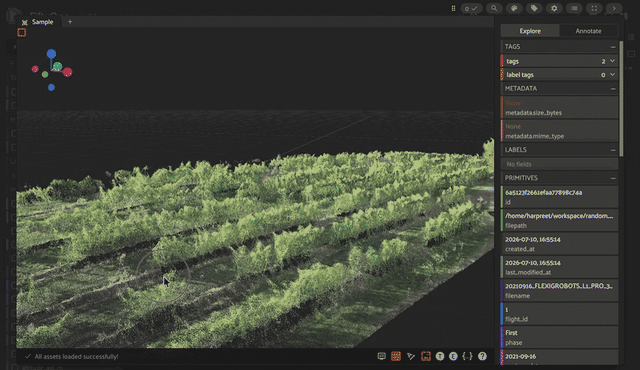Screen dimensions: 640x370
Task: Toggle sample selection checkmark button
Action: click(x=471, y=8)
